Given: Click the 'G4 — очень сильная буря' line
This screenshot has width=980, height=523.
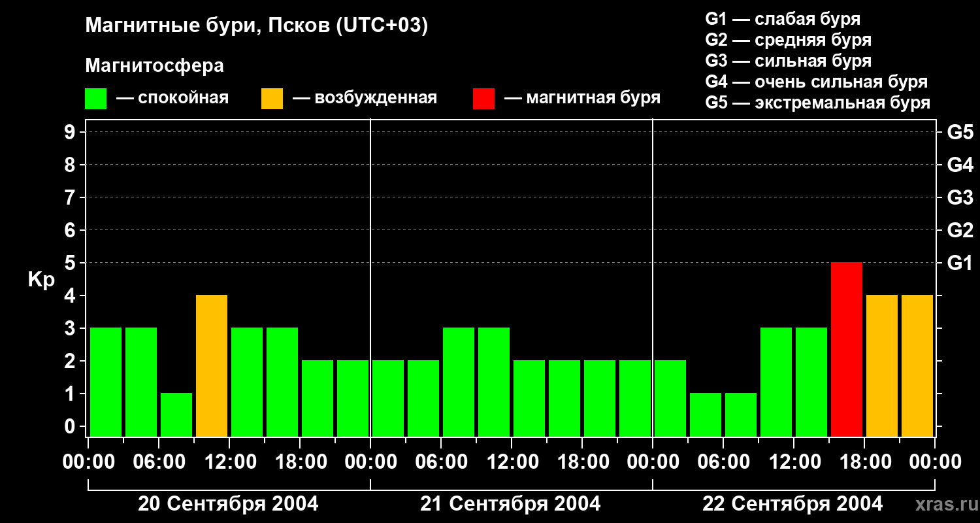Looking at the screenshot, I should [x=817, y=82].
